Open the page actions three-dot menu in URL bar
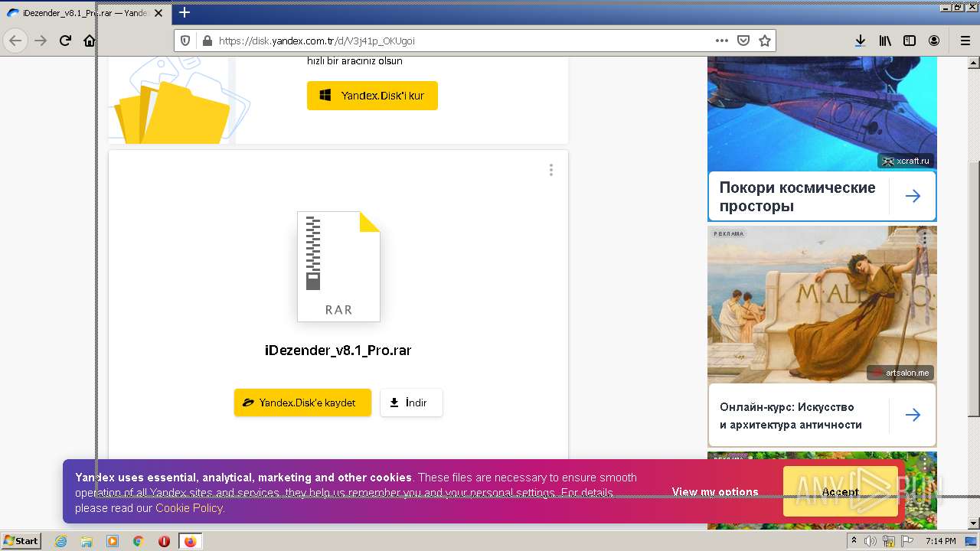 [722, 41]
